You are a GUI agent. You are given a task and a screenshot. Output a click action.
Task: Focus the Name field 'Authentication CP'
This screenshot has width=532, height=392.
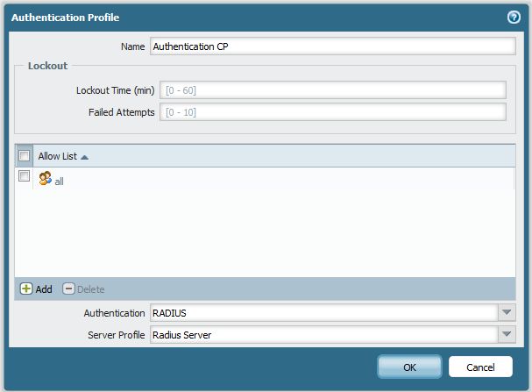(x=333, y=46)
